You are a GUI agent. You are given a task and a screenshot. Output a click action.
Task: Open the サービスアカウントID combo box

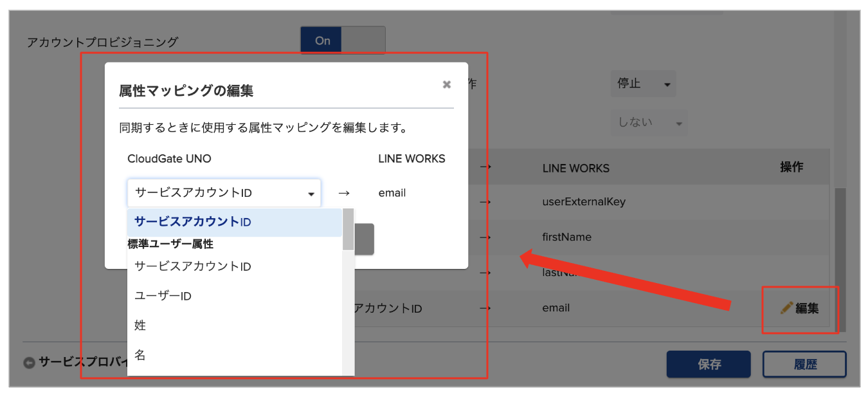point(224,193)
